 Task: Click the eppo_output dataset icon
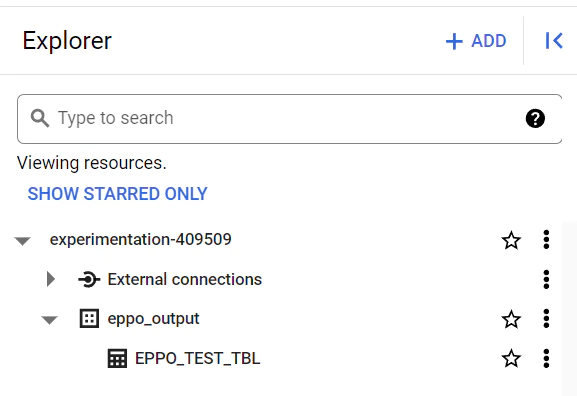pyautogui.click(x=89, y=318)
